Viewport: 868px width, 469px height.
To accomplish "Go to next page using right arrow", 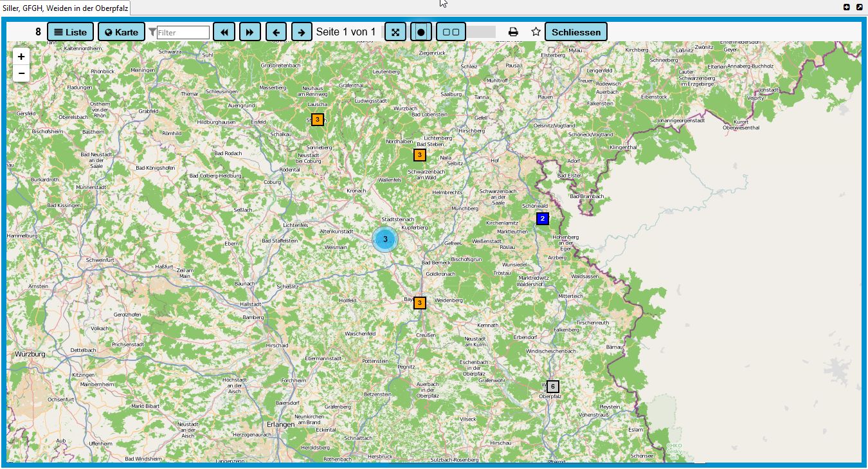I will click(x=302, y=32).
